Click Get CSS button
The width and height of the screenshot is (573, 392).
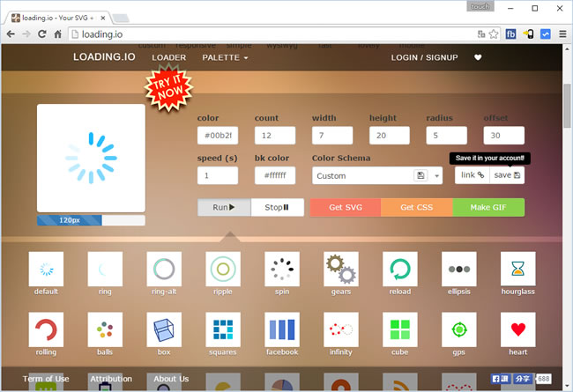tap(417, 208)
